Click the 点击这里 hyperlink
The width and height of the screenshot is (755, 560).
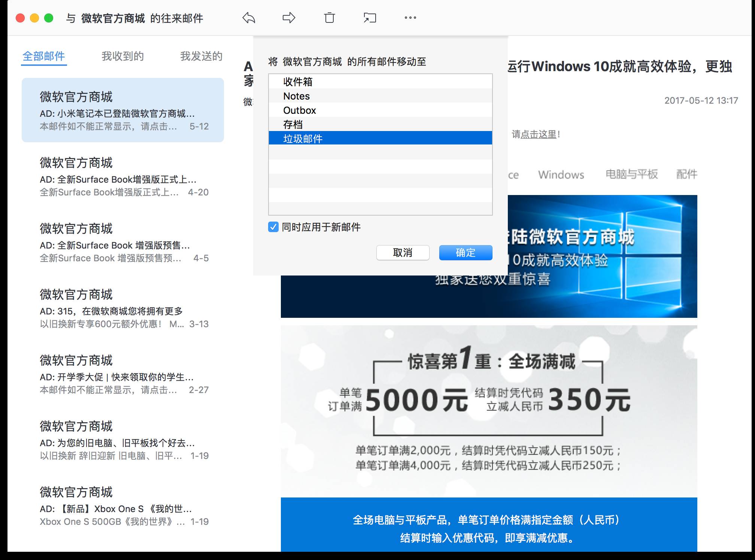[539, 134]
